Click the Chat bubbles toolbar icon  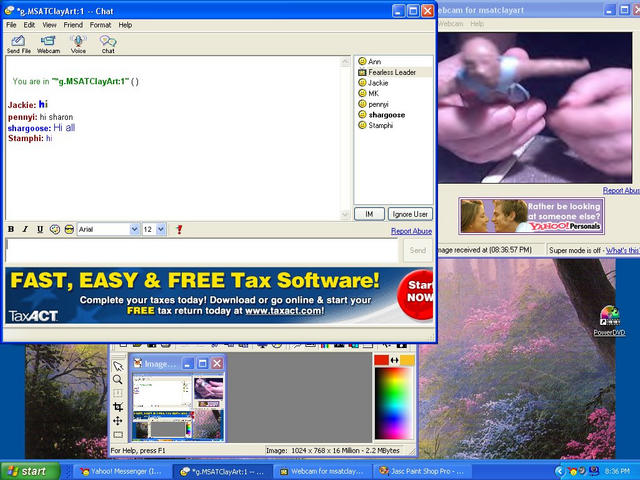click(x=108, y=44)
